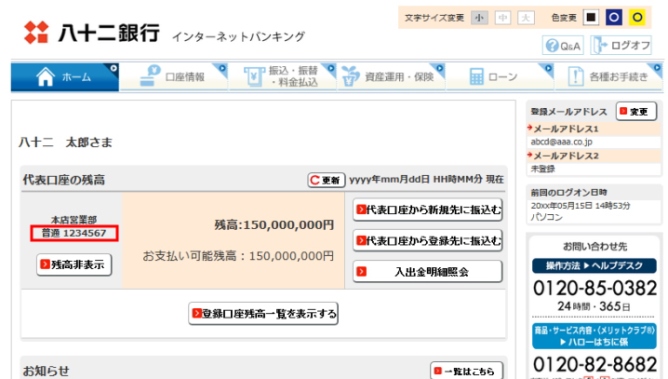Click the 残高:150,000,000円 balance text
Viewport: 668px width, 379px height.
point(274,225)
